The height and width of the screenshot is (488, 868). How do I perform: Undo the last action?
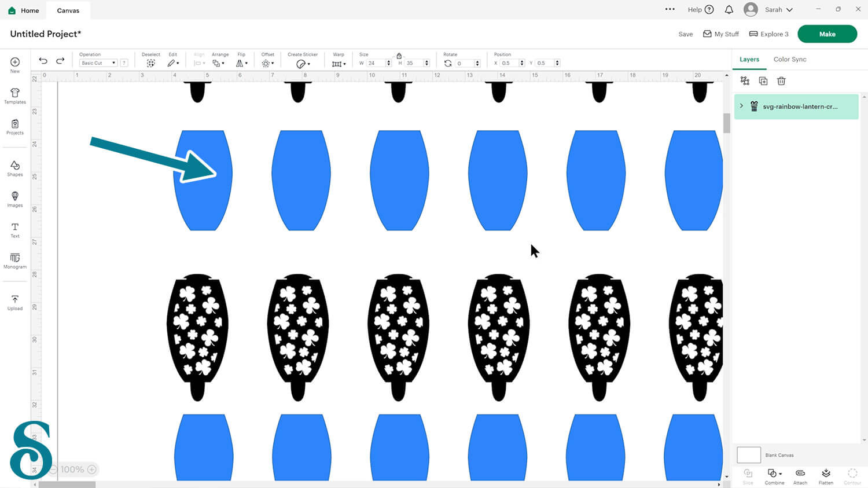point(43,61)
